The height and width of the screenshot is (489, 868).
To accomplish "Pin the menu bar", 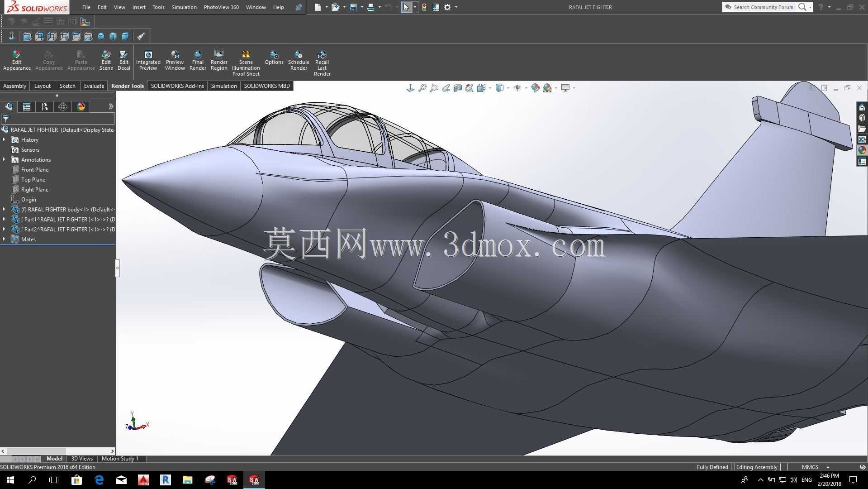I will 299,7.
